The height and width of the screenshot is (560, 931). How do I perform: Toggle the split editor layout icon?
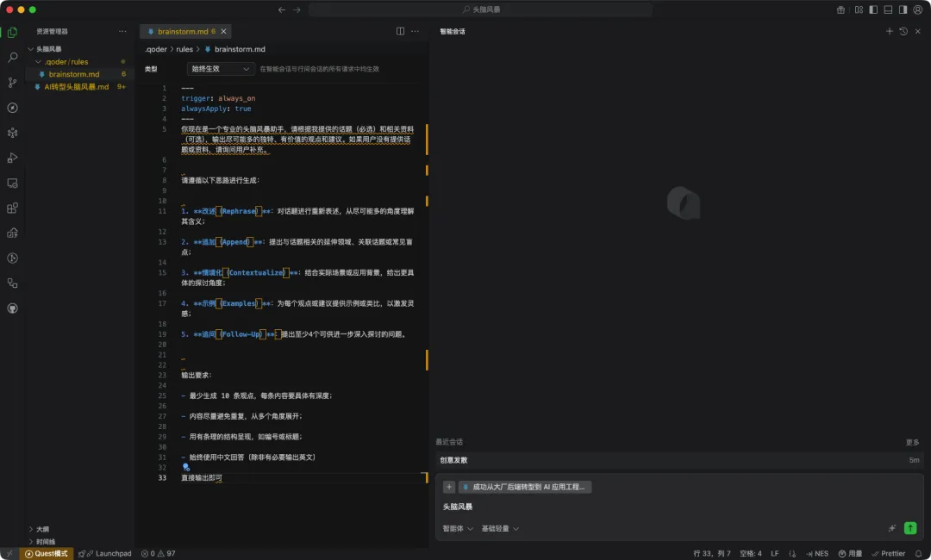pyautogui.click(x=401, y=30)
